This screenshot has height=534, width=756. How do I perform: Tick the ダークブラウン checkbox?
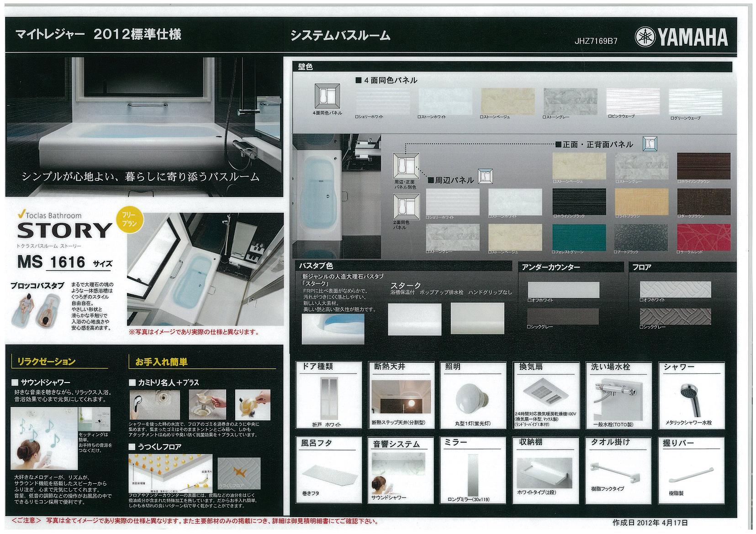(680, 216)
